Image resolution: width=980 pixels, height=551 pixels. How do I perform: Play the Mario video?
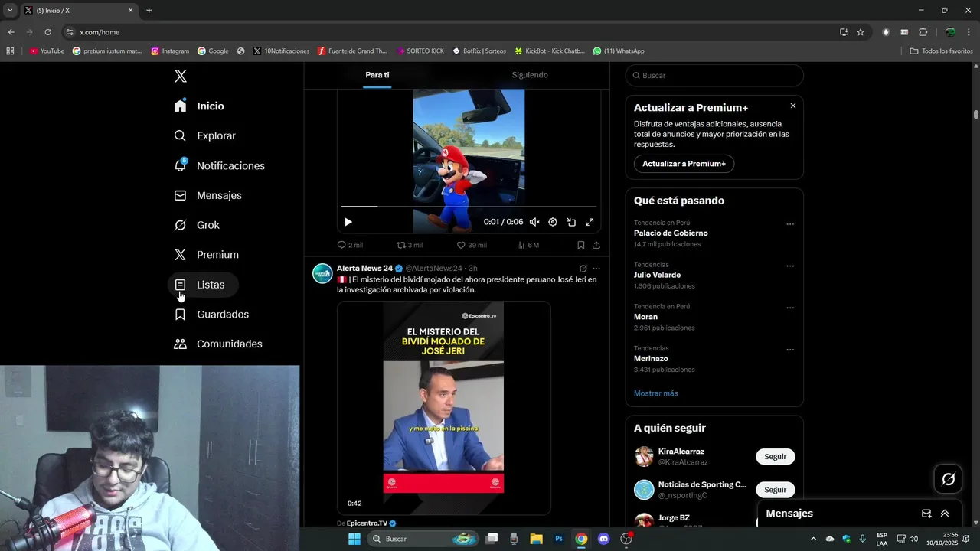click(348, 222)
